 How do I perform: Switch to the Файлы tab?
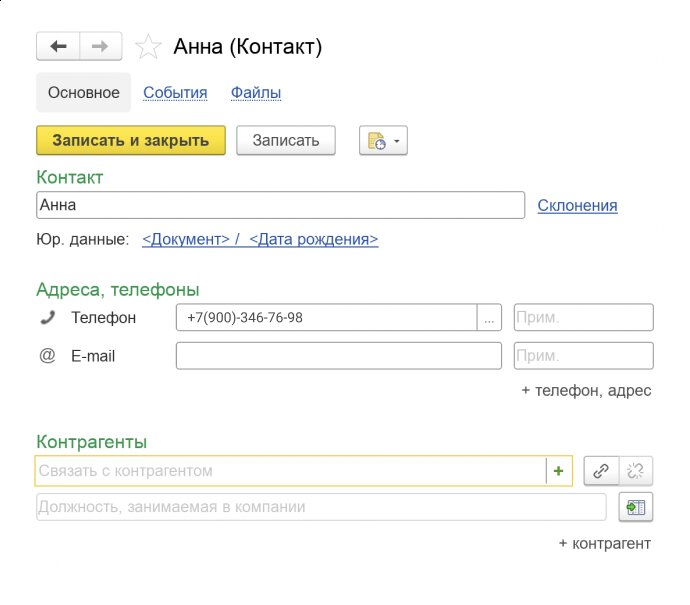point(256,93)
